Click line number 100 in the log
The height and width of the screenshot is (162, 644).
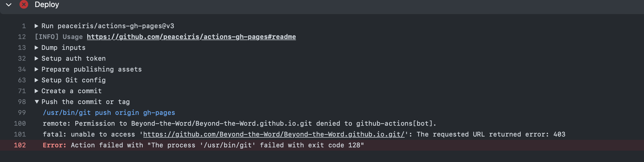click(20, 124)
